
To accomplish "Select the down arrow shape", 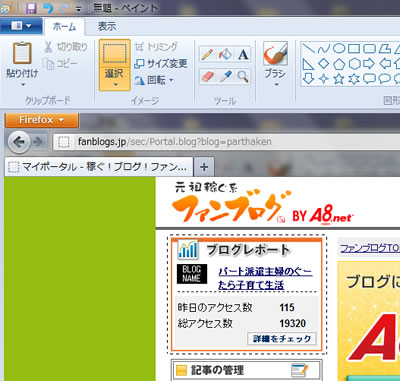I will (308, 79).
